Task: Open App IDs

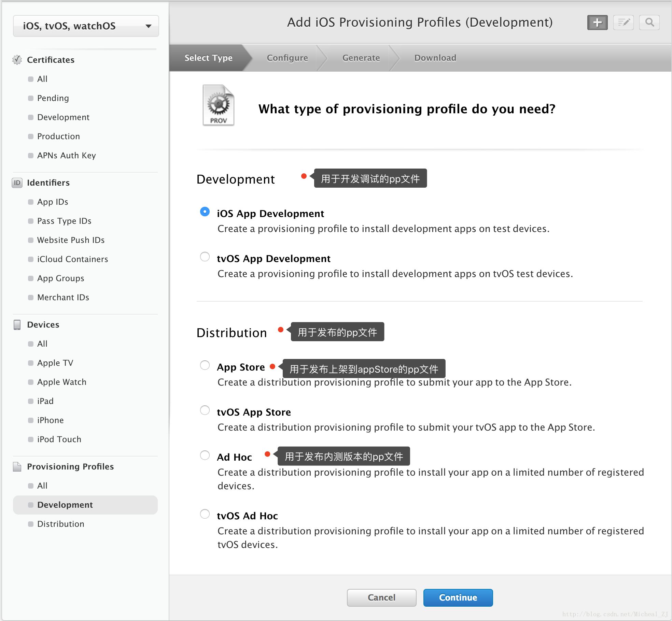Action: tap(53, 202)
